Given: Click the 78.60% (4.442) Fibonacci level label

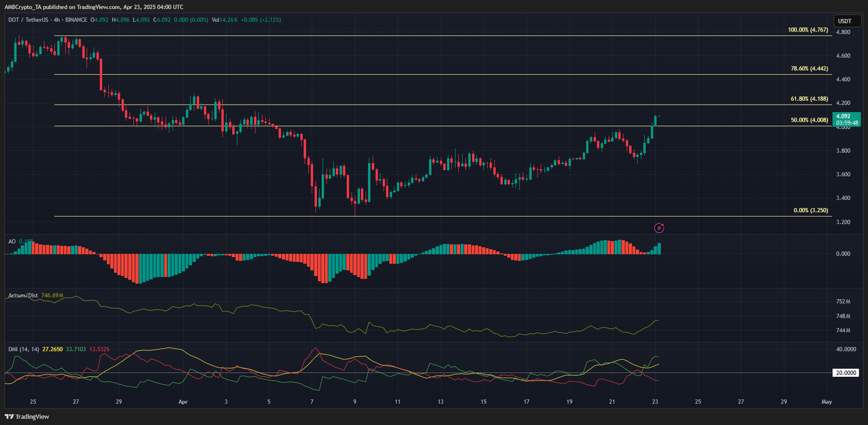Looking at the screenshot, I should 809,69.
